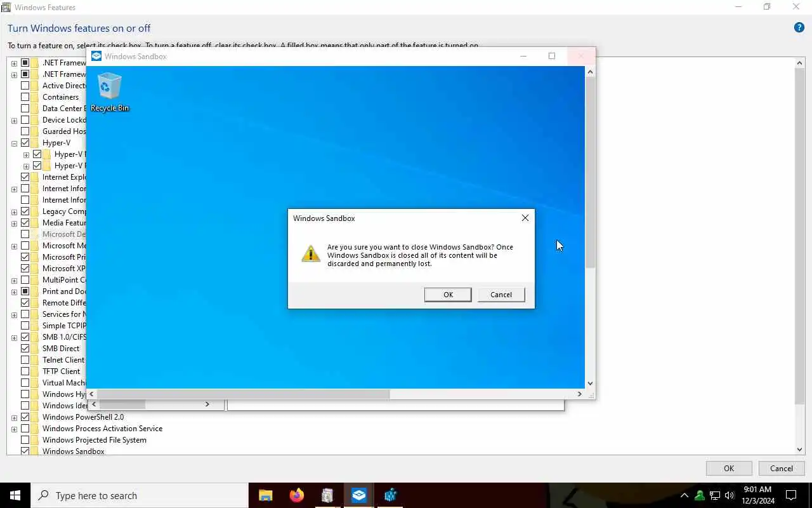Expand the Legacy Components node

click(14, 211)
